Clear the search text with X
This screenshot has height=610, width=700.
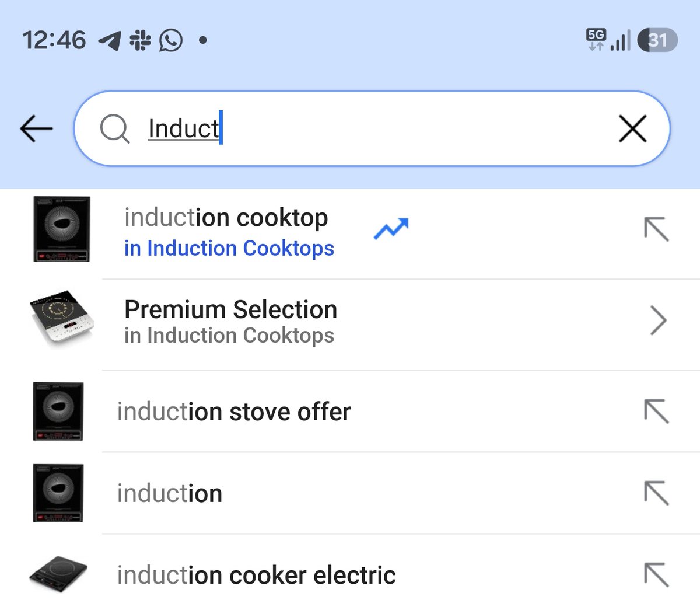[632, 128]
